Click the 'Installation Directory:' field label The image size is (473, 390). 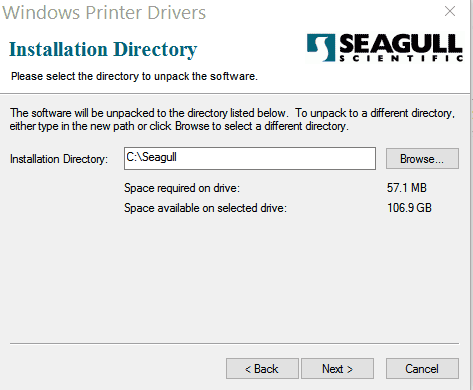click(59, 159)
